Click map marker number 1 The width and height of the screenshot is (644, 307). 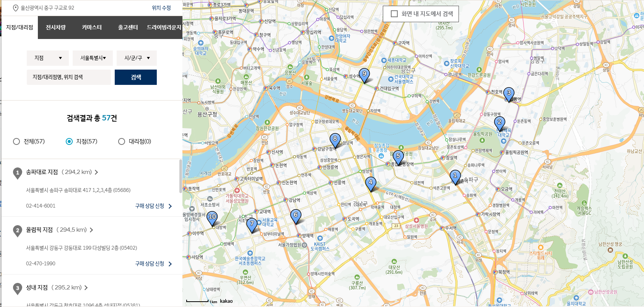point(455,177)
